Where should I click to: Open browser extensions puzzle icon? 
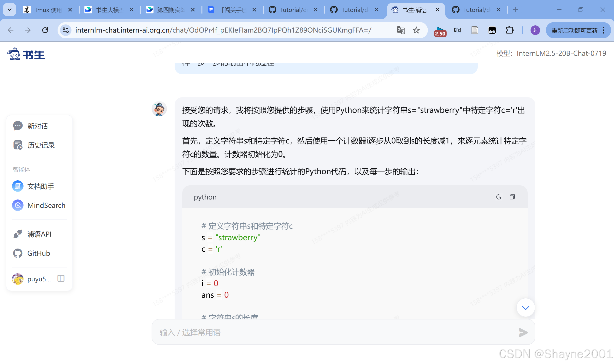(x=510, y=30)
